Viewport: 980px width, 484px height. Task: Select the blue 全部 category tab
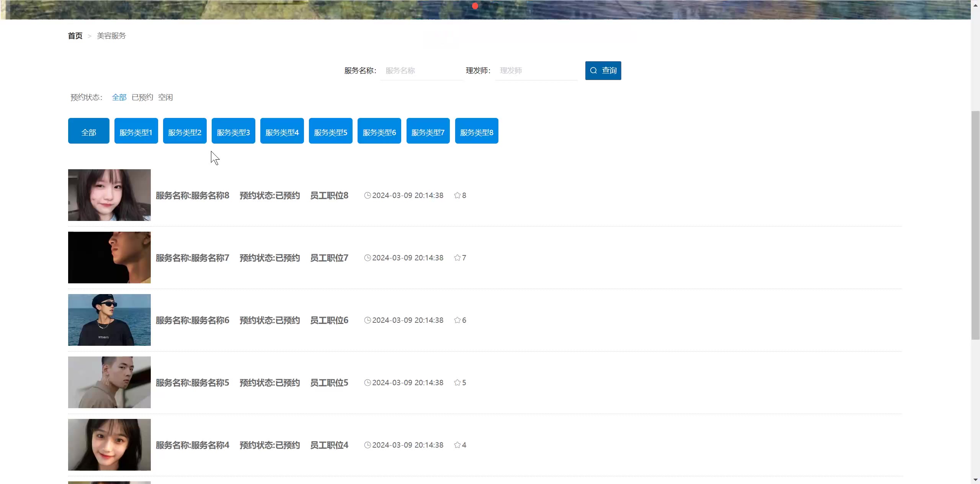(89, 131)
